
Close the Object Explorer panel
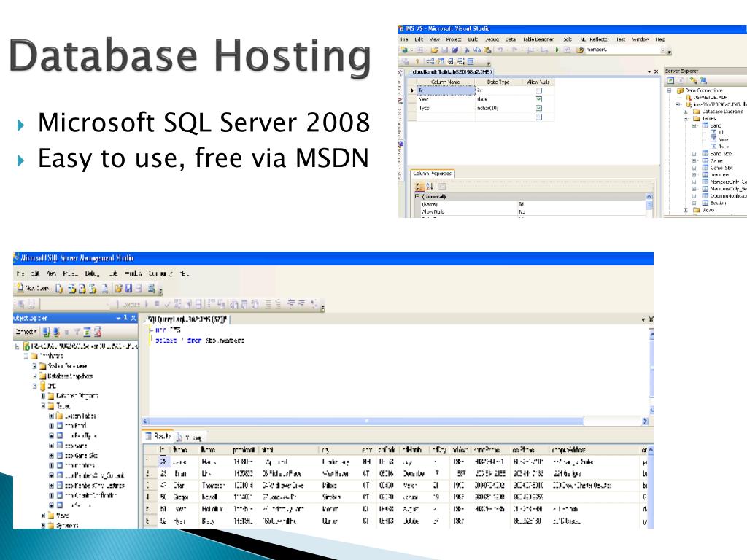[133, 318]
